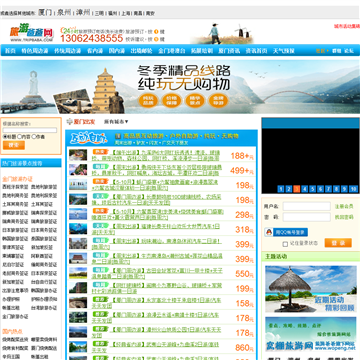Click 找回密码 link
360x360 pixels.
[344, 217]
